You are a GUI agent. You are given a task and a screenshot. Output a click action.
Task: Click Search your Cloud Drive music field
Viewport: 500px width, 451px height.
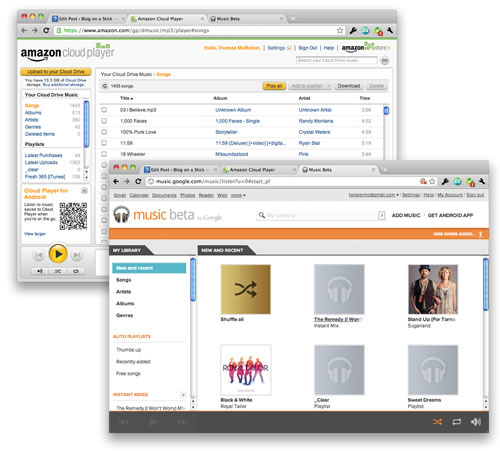[337, 60]
